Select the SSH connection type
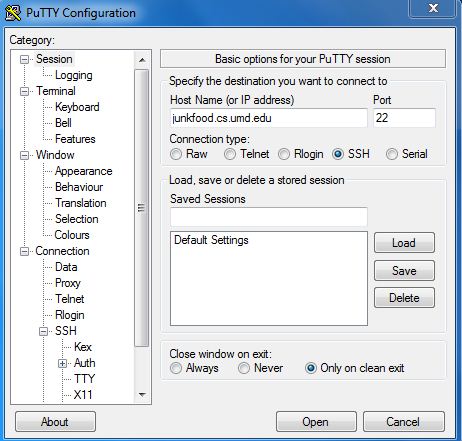 tap(338, 154)
